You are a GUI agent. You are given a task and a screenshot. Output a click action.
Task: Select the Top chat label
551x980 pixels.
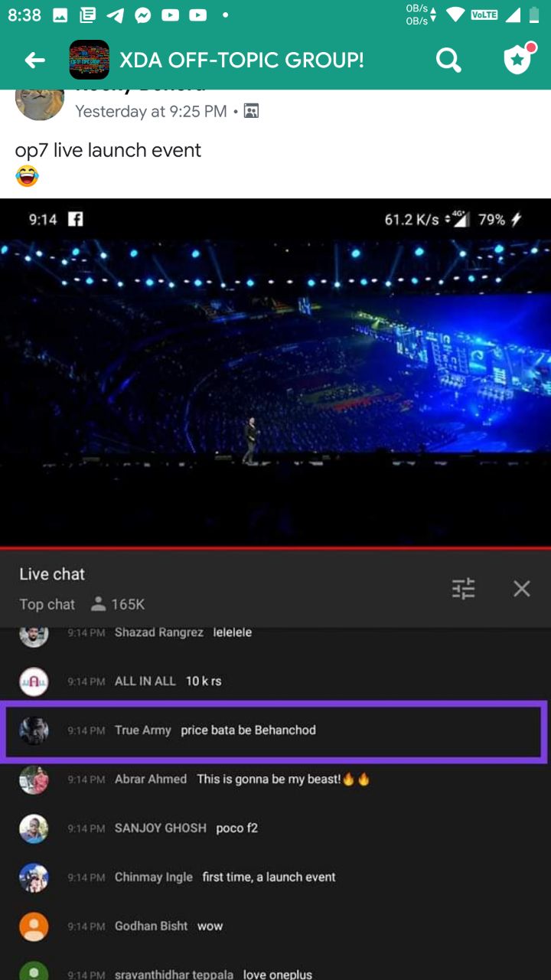click(47, 604)
